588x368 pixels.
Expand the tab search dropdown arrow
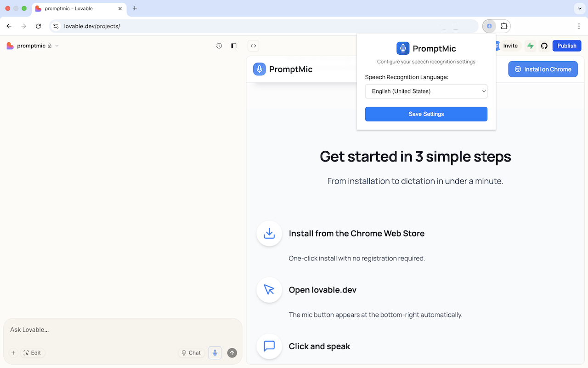click(579, 8)
